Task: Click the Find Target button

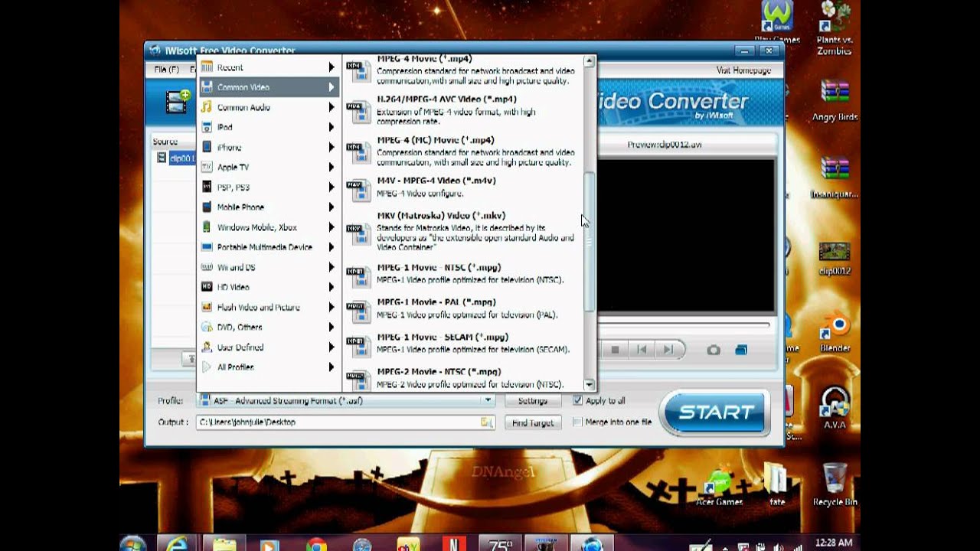Action: click(533, 422)
